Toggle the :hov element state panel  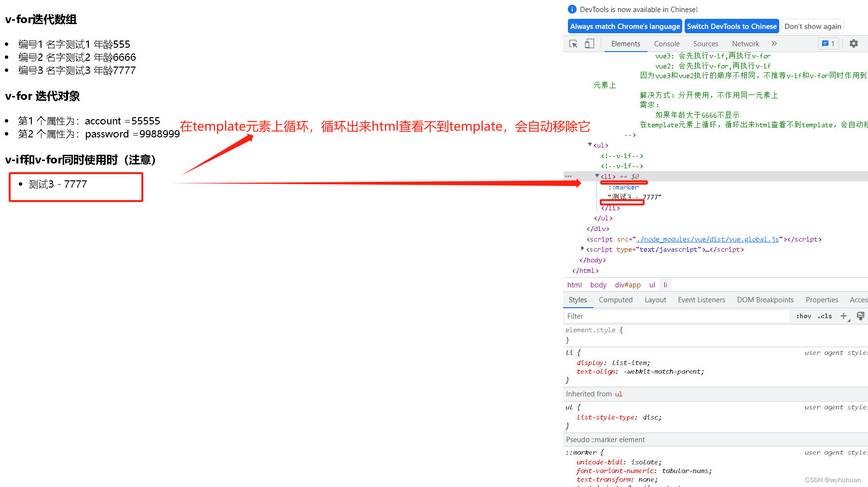point(803,316)
